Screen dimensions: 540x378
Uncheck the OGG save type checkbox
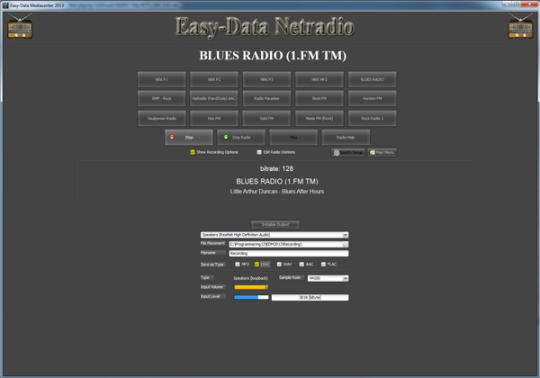(x=257, y=264)
